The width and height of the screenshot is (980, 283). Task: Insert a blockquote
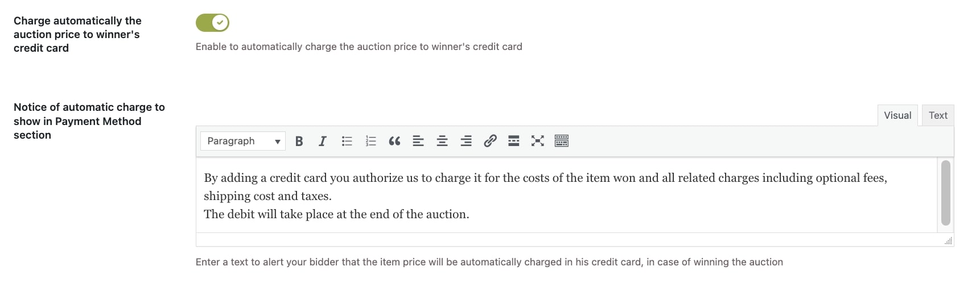(394, 141)
